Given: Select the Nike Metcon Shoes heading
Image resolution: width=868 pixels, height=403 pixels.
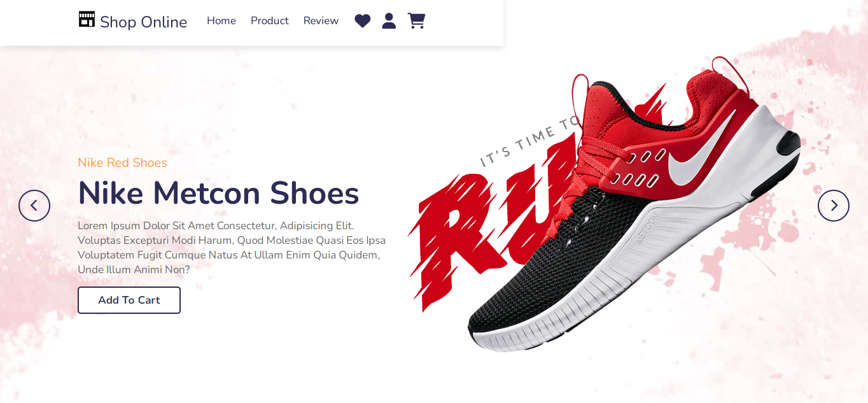Looking at the screenshot, I should click(218, 193).
